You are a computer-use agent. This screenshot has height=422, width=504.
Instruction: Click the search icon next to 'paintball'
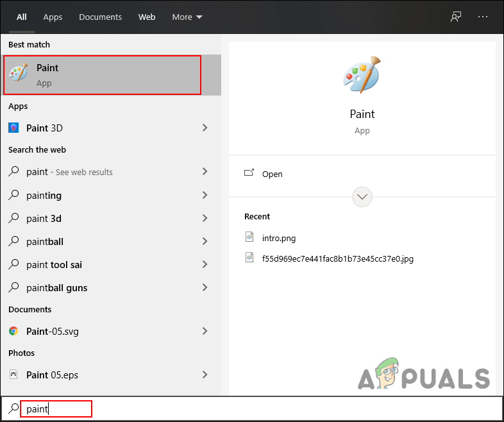[13, 241]
